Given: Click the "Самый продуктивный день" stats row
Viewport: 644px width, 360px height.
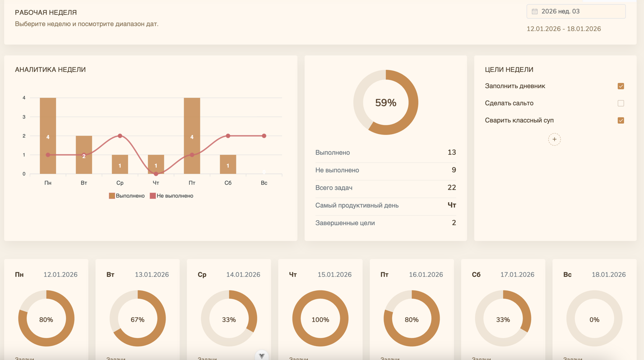Looking at the screenshot, I should [x=385, y=206].
